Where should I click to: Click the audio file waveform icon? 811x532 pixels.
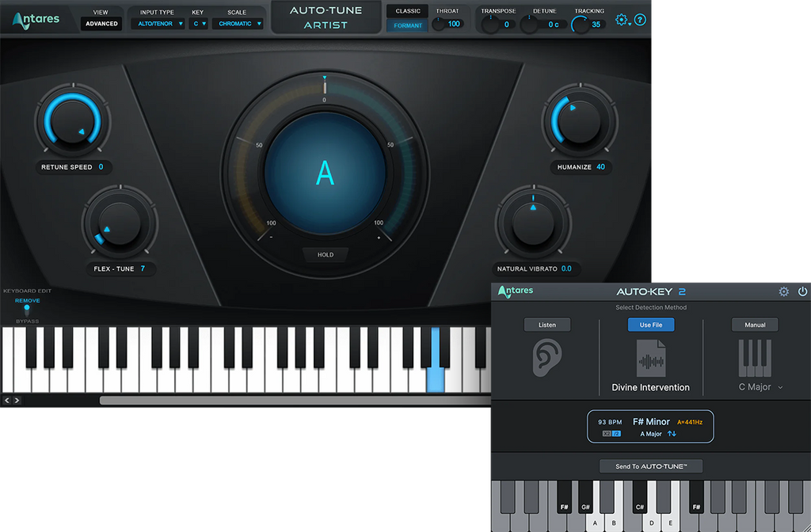(651, 358)
